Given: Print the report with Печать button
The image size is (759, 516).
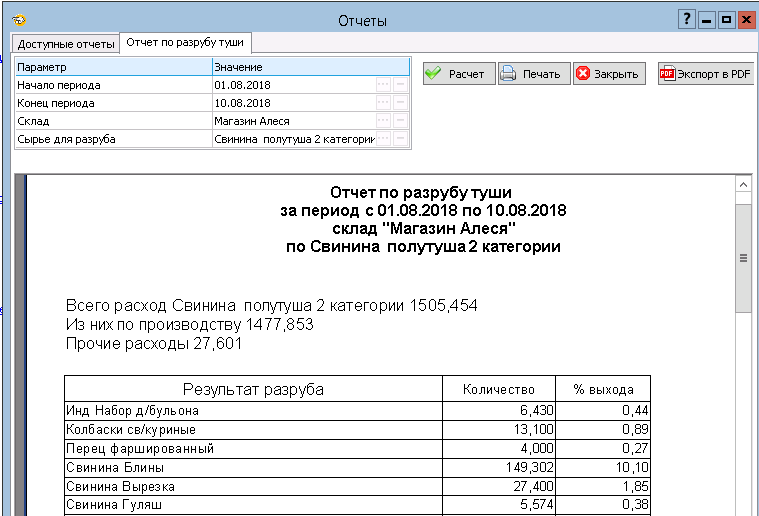Looking at the screenshot, I should [534, 74].
